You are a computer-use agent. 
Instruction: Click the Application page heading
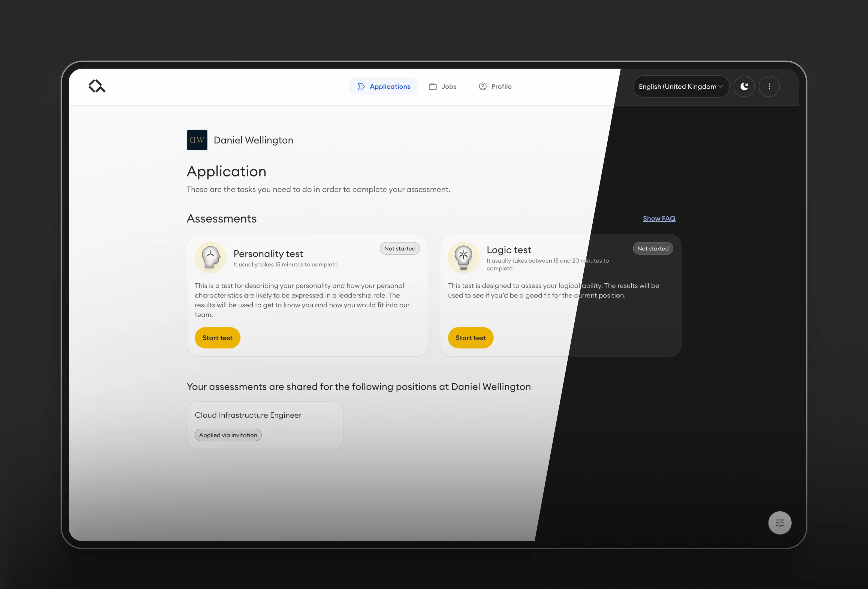click(226, 172)
